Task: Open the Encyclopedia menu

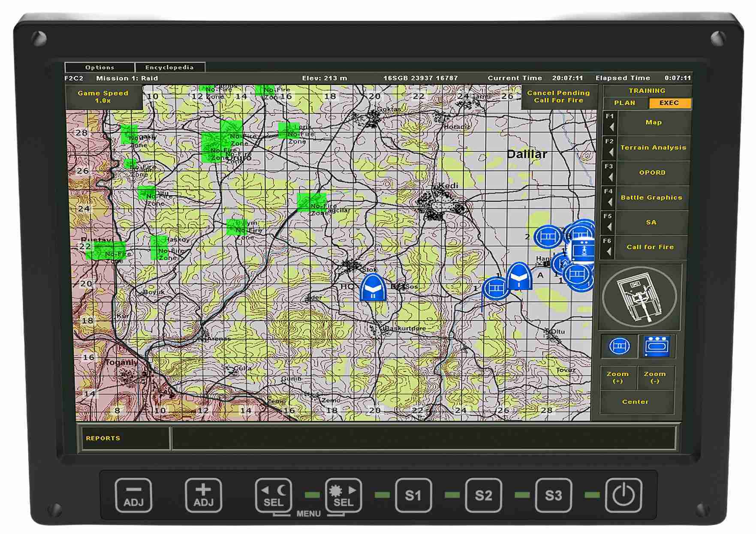Action: pyautogui.click(x=169, y=67)
